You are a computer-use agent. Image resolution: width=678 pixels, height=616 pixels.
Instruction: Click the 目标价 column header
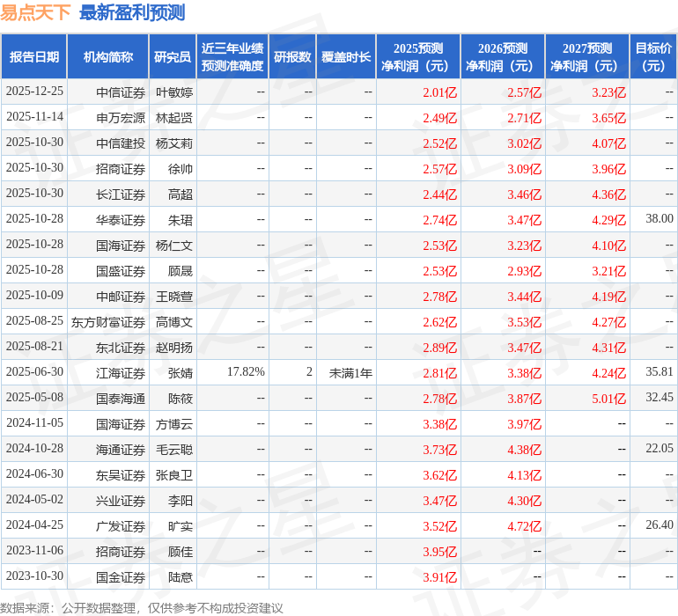coord(653,57)
